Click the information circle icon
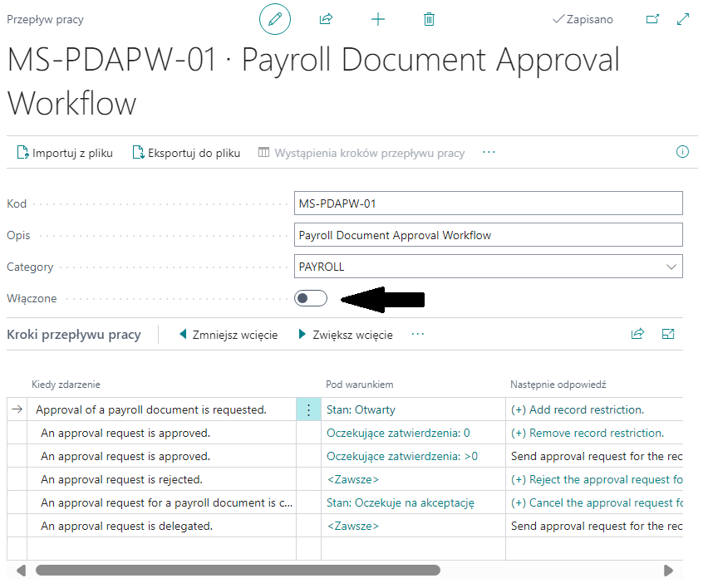 point(683,152)
